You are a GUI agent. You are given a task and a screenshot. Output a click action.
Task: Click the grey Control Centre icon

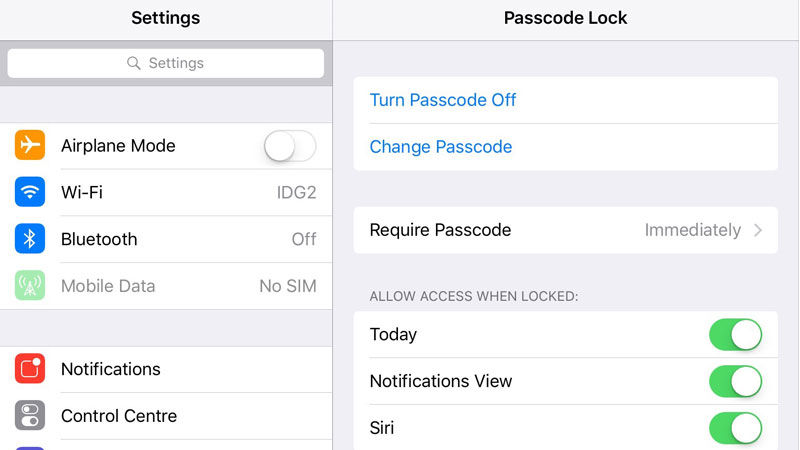[30, 415]
